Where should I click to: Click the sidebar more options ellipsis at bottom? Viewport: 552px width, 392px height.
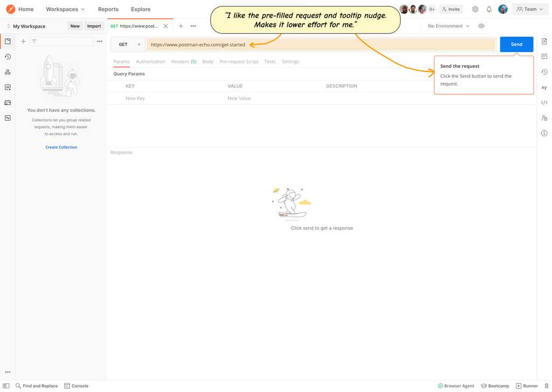coord(8,372)
